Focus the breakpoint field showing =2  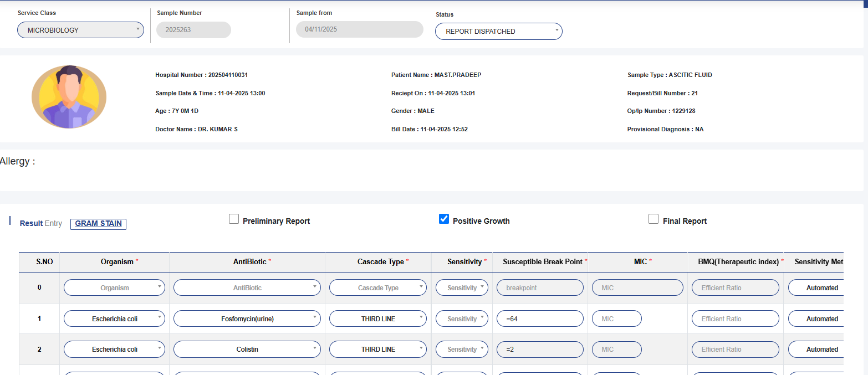tap(540, 350)
